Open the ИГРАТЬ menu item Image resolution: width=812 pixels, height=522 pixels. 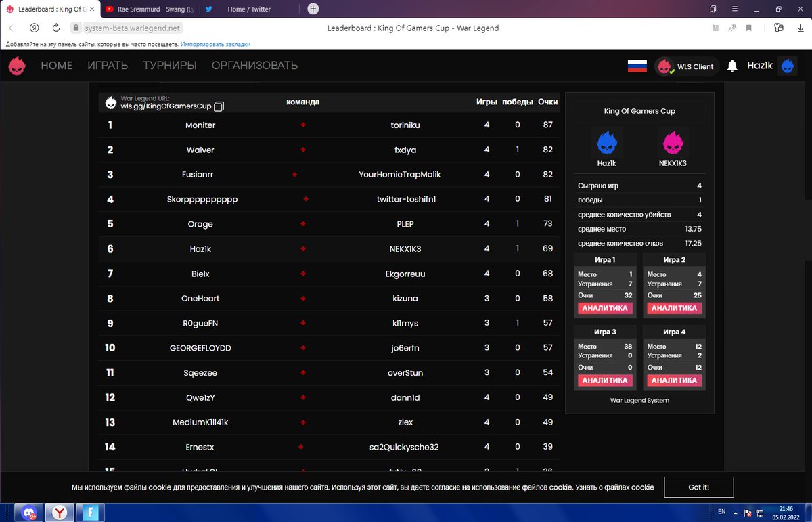[x=108, y=66]
